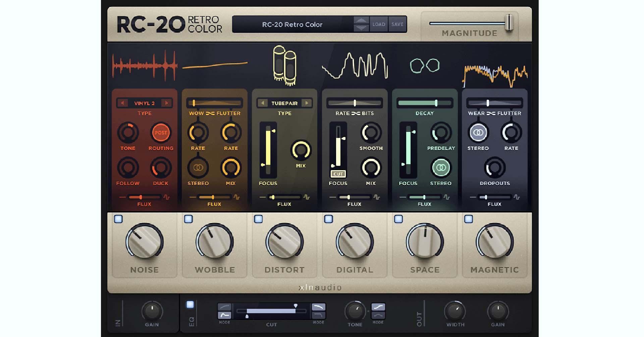The height and width of the screenshot is (337, 644).
Task: Click the Wobble stereo linked-circles icon
Action: [198, 167]
